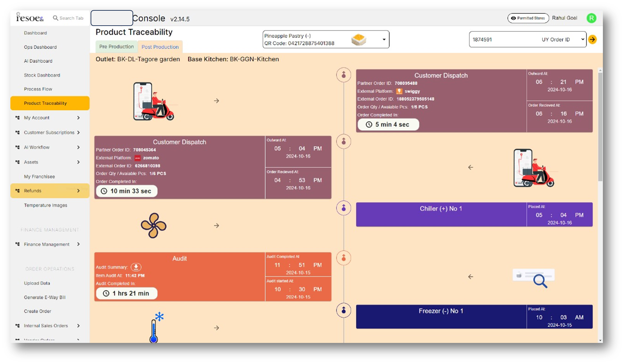Expand the Customer Subscriptions chevron
Image resolution: width=624 pixels, height=364 pixels.
point(78,132)
